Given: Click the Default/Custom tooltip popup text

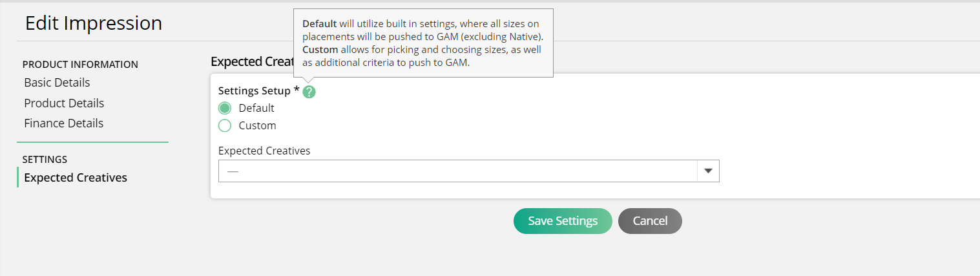Looking at the screenshot, I should (423, 43).
